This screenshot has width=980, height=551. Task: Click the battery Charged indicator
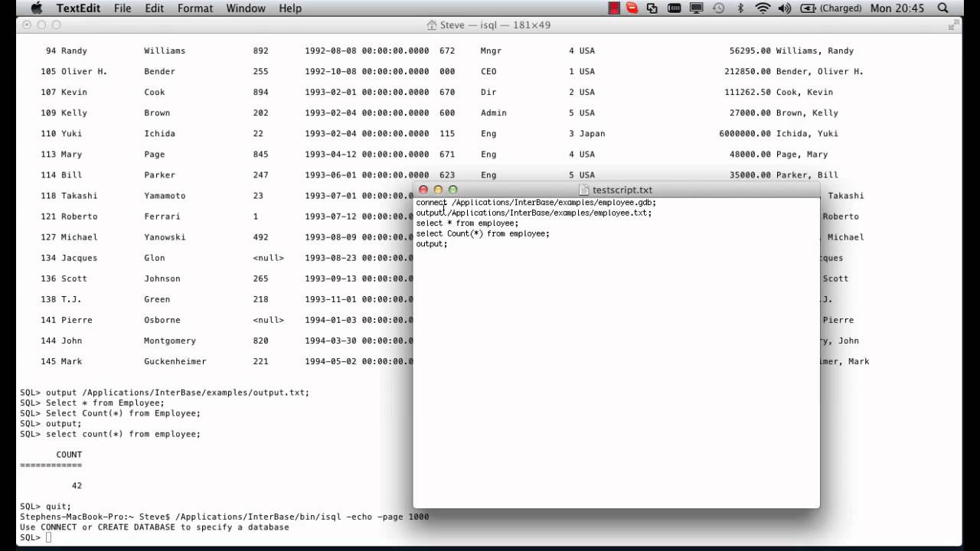[831, 8]
